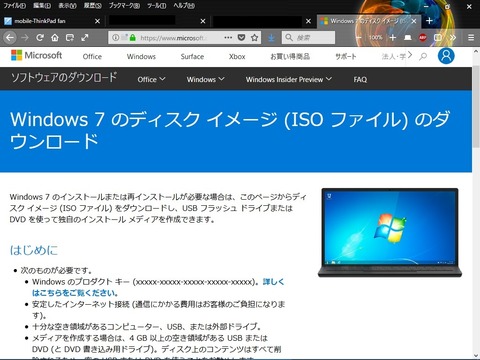This screenshot has width=480, height=360.
Task: Open the 編集 menu
Action: tap(42, 6)
